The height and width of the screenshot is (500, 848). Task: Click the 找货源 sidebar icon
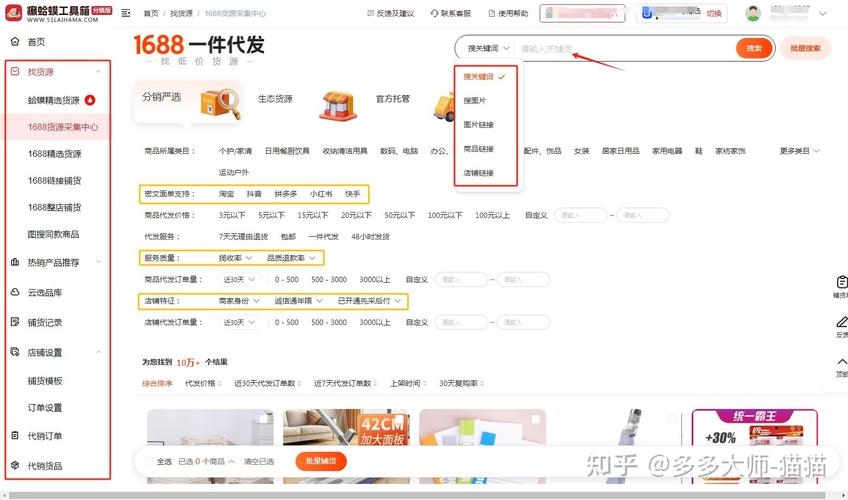point(15,71)
